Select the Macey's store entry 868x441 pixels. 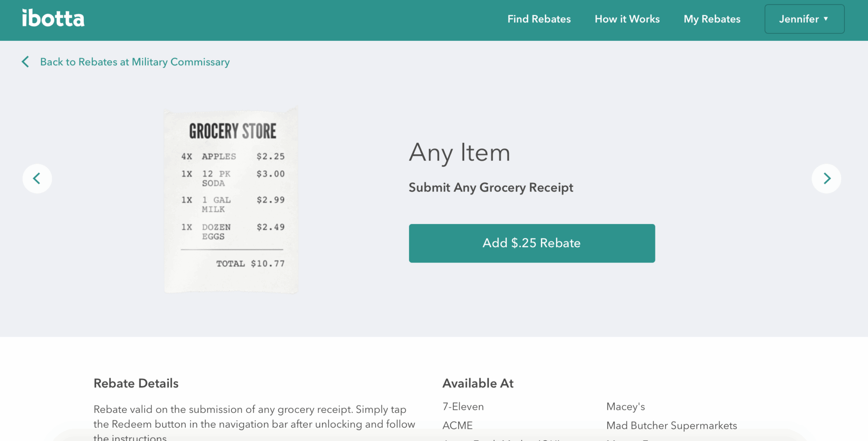tap(626, 407)
